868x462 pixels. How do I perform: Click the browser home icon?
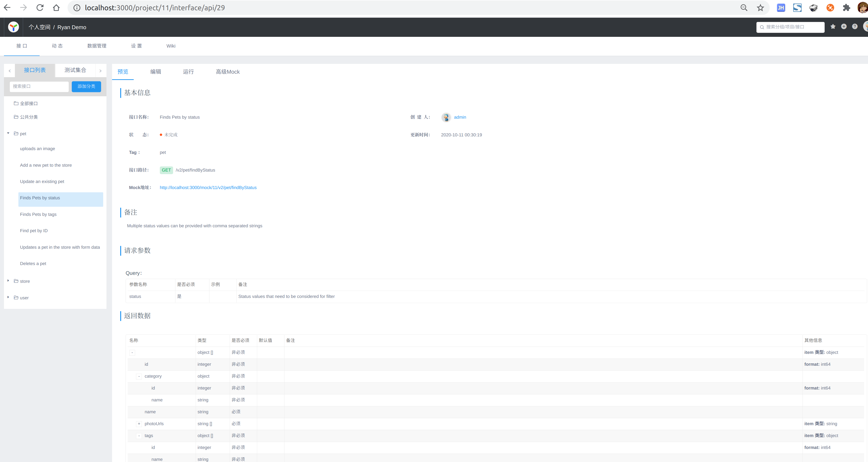[x=56, y=7]
